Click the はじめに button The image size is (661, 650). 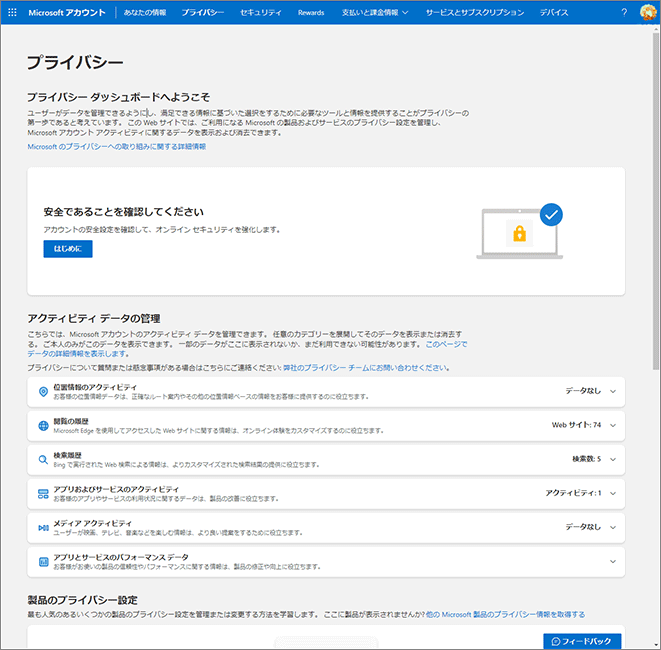68,249
